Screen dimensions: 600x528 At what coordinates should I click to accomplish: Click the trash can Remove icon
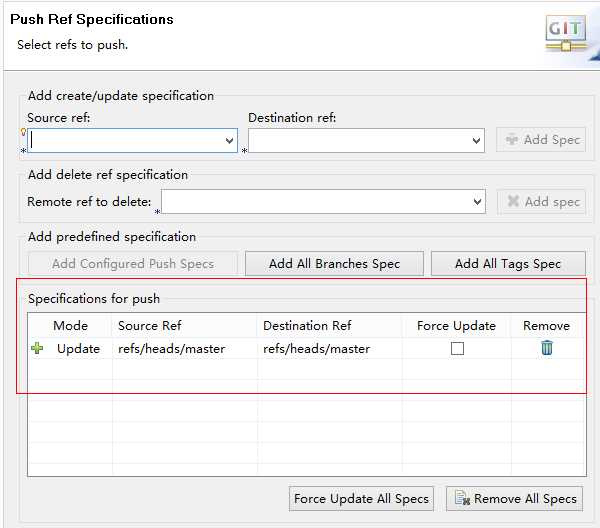pos(547,348)
